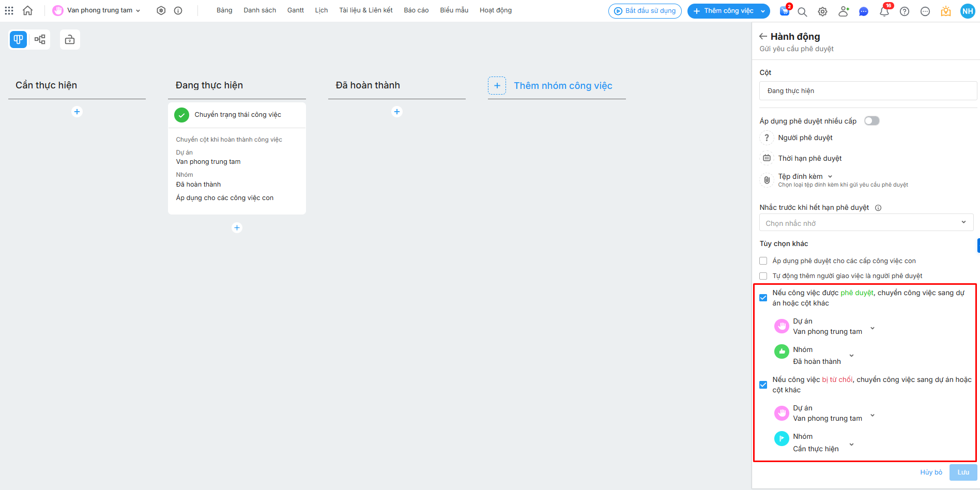Switch to the tree structure view icon
980x490 pixels.
pyautogui.click(x=40, y=39)
